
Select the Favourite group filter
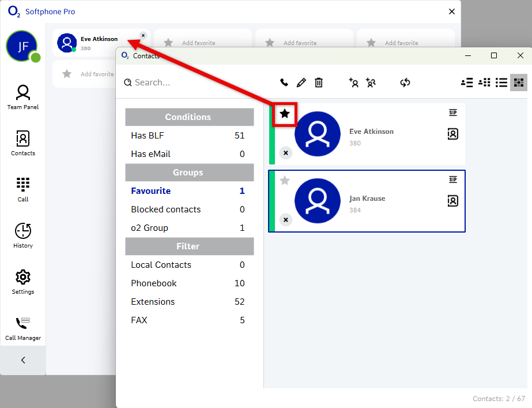click(151, 191)
